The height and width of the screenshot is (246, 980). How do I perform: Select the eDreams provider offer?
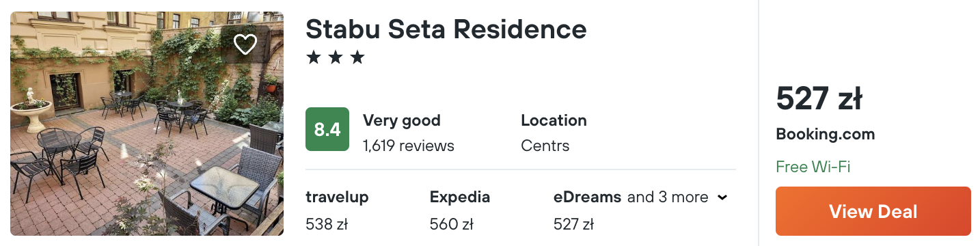pos(587,210)
